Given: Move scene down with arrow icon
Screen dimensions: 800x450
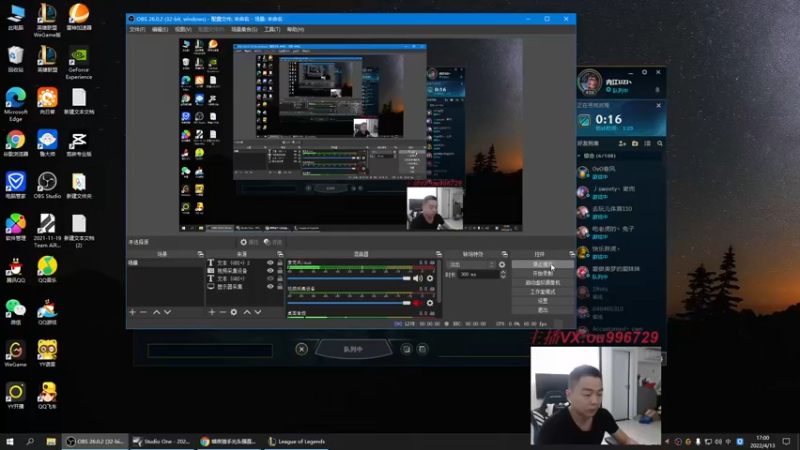Looking at the screenshot, I should tap(167, 312).
